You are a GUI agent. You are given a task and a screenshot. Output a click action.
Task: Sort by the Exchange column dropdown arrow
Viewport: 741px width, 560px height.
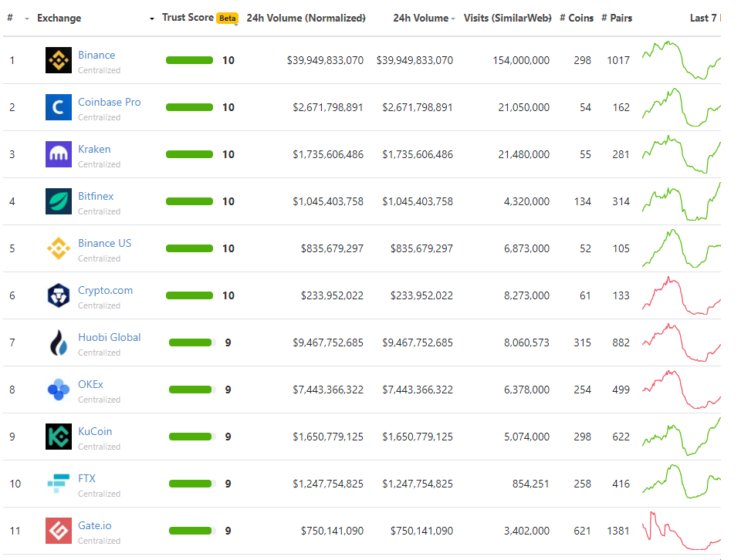151,19
